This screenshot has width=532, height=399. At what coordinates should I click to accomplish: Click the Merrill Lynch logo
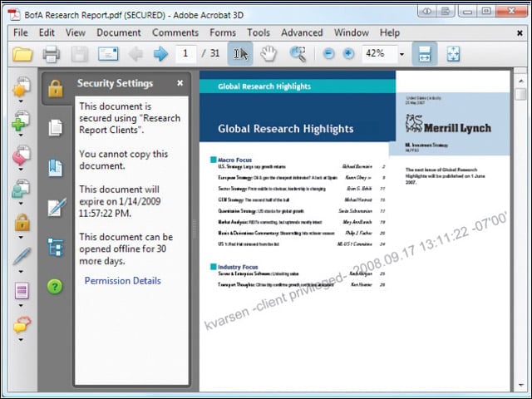448,124
